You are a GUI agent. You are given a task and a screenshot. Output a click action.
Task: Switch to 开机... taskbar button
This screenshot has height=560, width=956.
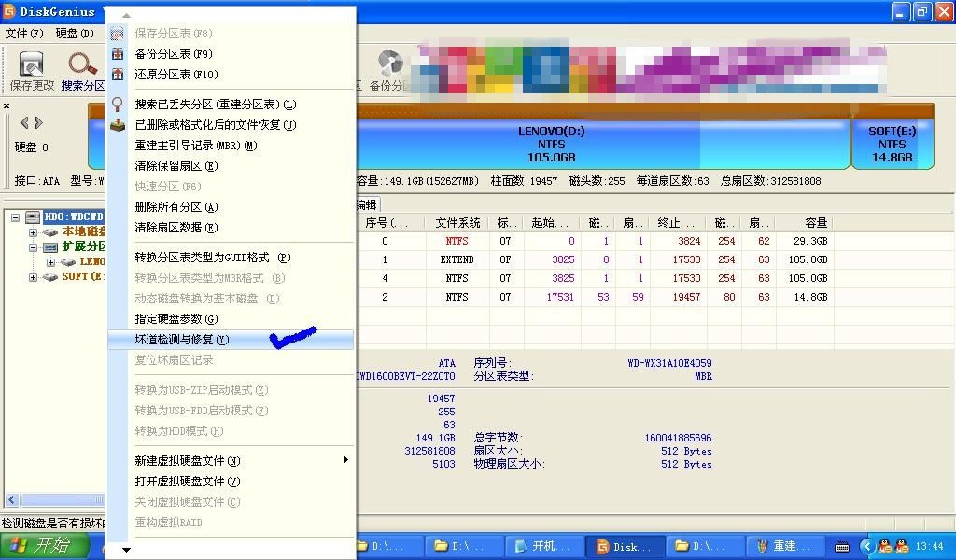[544, 546]
